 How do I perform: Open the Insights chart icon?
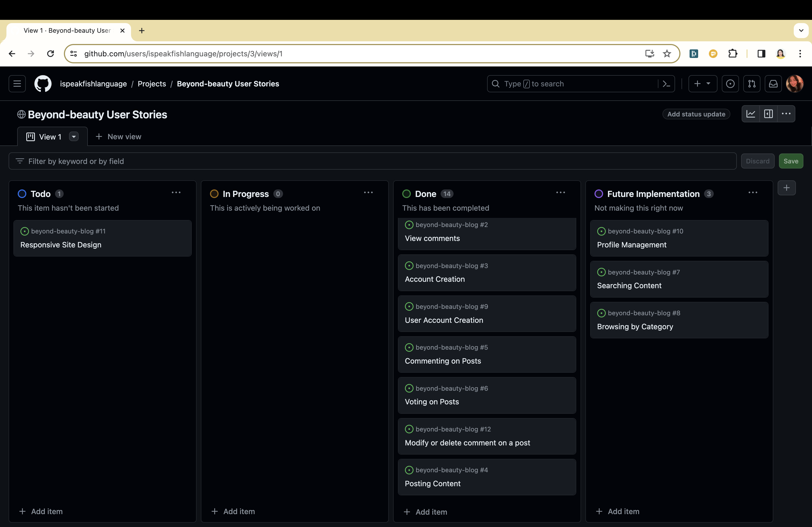(x=751, y=114)
